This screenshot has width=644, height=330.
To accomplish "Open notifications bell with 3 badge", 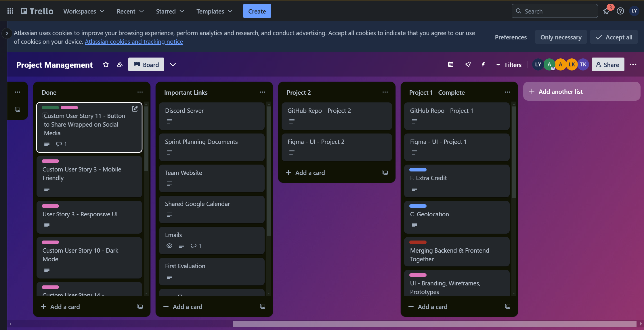I will pyautogui.click(x=606, y=11).
